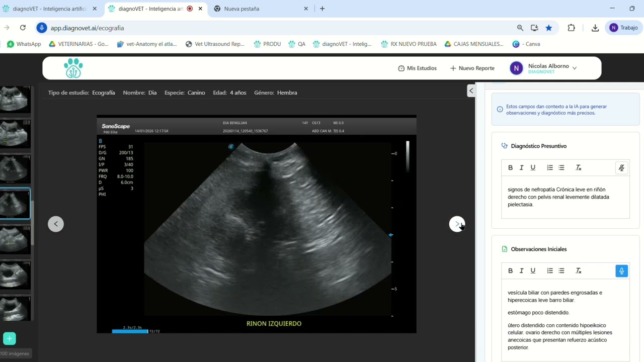Click the video progress bar
The image size is (644, 362).
click(x=130, y=331)
